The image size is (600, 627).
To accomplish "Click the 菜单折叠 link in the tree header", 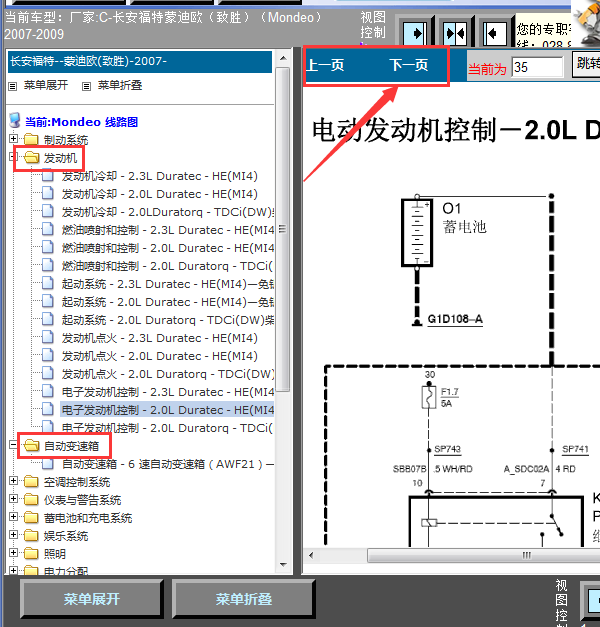I will [x=120, y=85].
